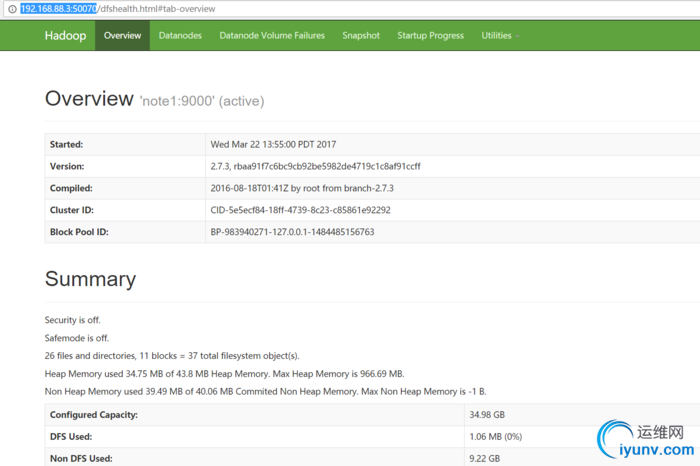Switch to the Datanodes tab
This screenshot has width=700, height=466.
tap(180, 36)
